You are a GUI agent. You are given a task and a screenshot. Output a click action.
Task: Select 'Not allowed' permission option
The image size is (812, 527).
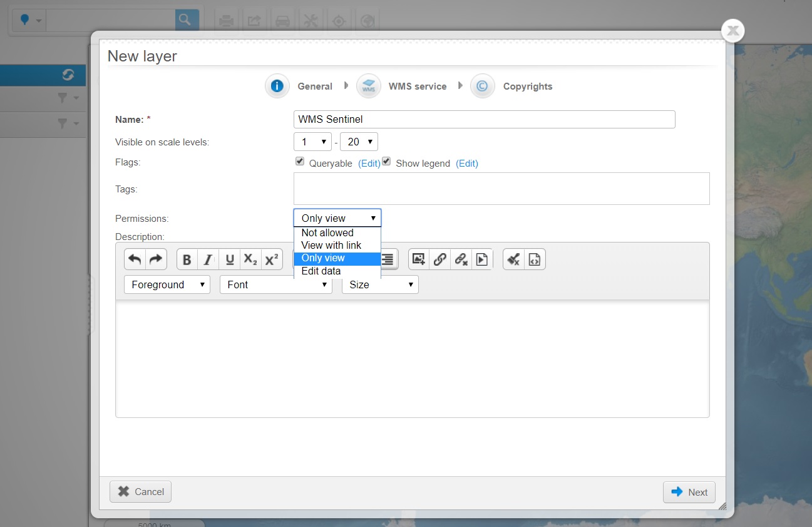337,232
